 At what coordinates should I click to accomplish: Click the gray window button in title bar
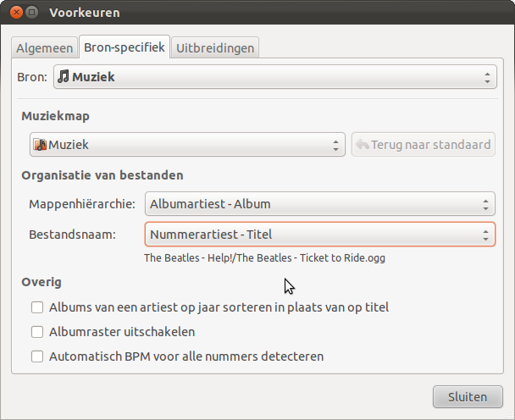point(32,13)
